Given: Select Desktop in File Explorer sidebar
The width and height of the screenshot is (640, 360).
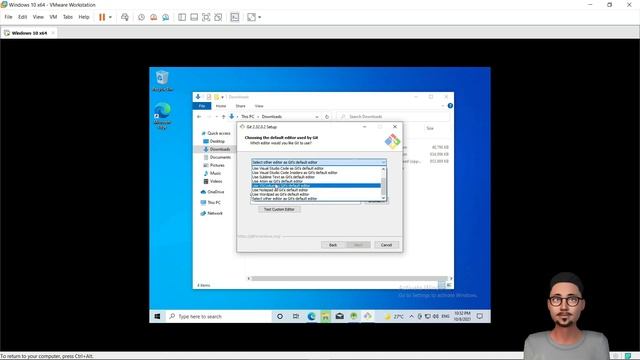Looking at the screenshot, I should point(214,141).
